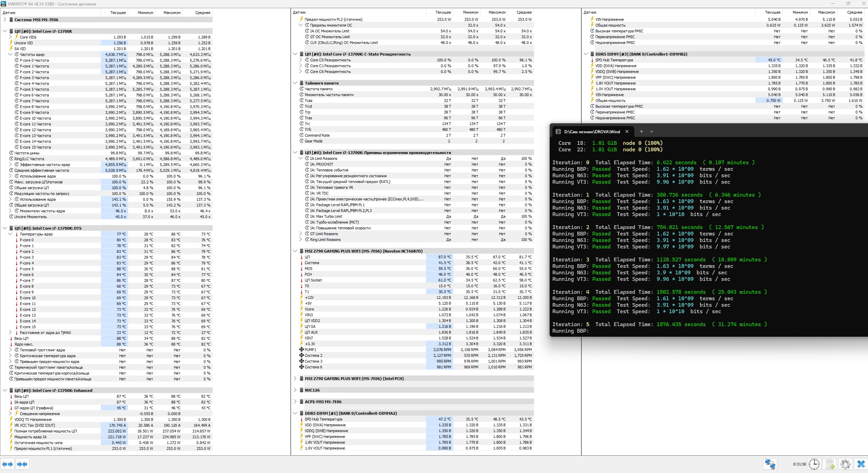Expand Core C0 residency row
Viewport: 868px width, 473px height.
click(x=301, y=60)
